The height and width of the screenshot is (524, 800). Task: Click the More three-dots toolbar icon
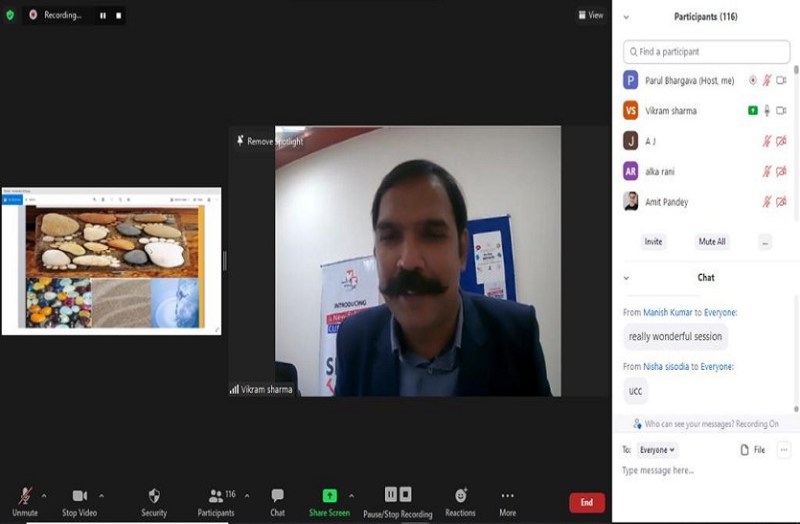coord(507,496)
